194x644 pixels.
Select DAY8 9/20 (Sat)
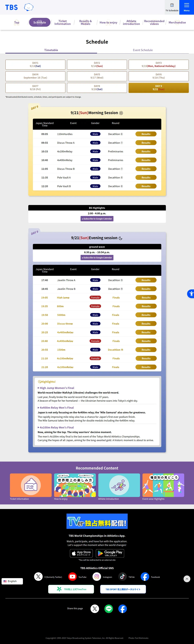point(97,88)
